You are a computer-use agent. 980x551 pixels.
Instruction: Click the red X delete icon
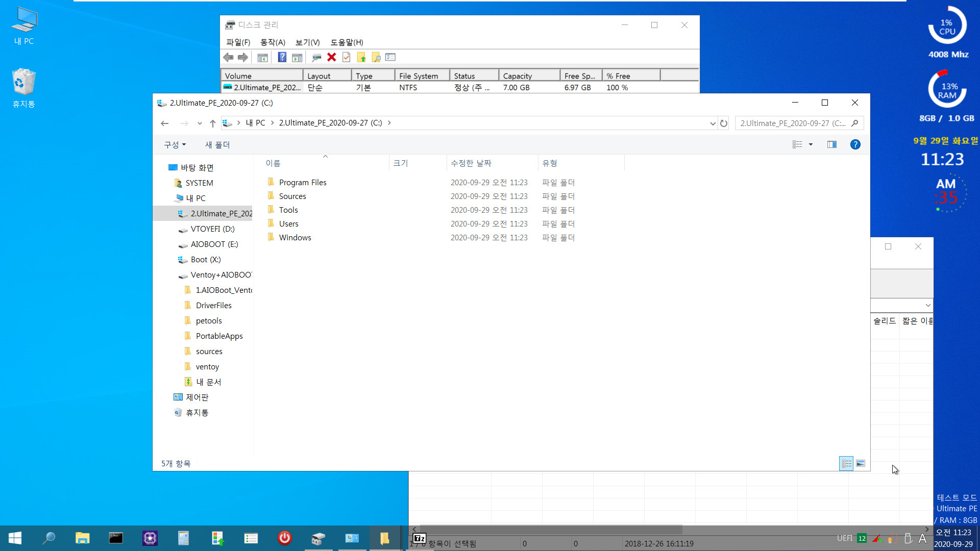pos(332,57)
